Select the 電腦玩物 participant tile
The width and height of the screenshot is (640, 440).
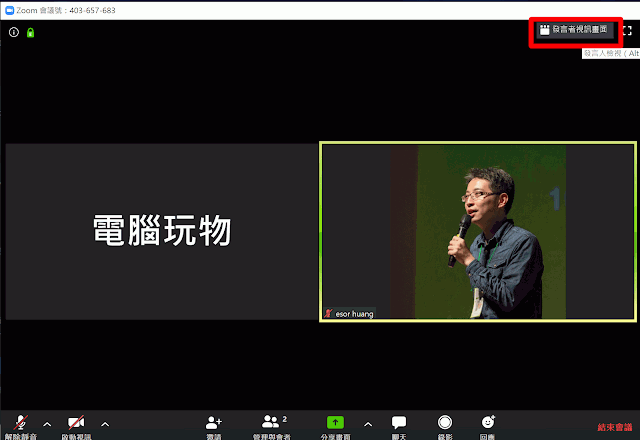coord(162,231)
